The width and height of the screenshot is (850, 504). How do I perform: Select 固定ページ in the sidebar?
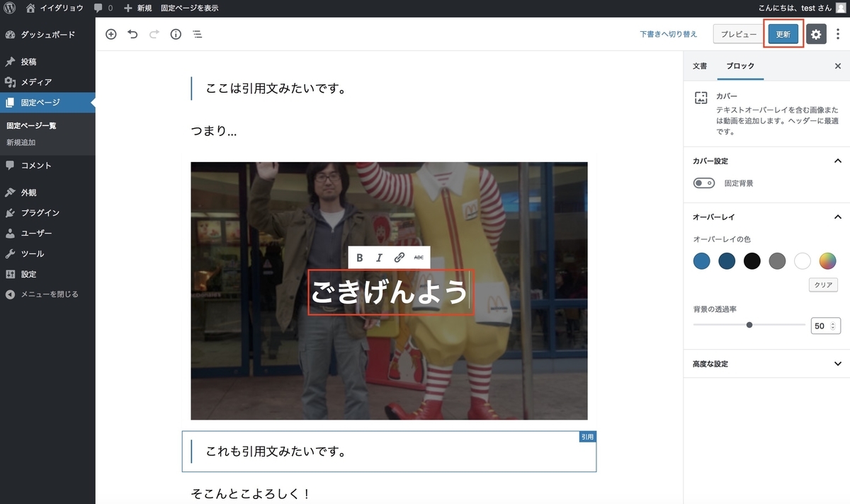point(47,103)
